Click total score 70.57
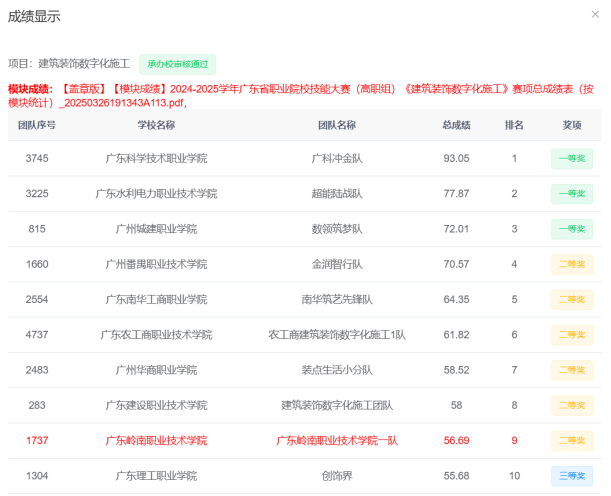The height and width of the screenshot is (496, 611). point(456,264)
